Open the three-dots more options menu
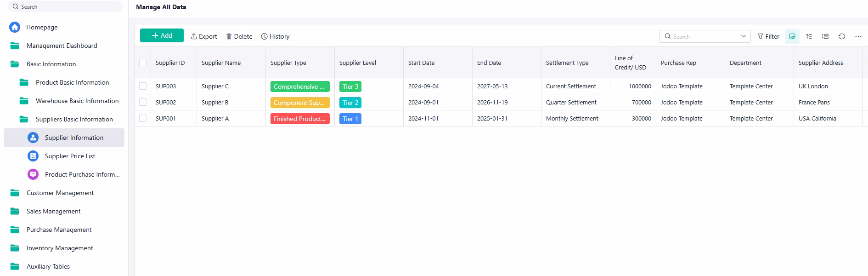The width and height of the screenshot is (868, 276). click(x=858, y=36)
